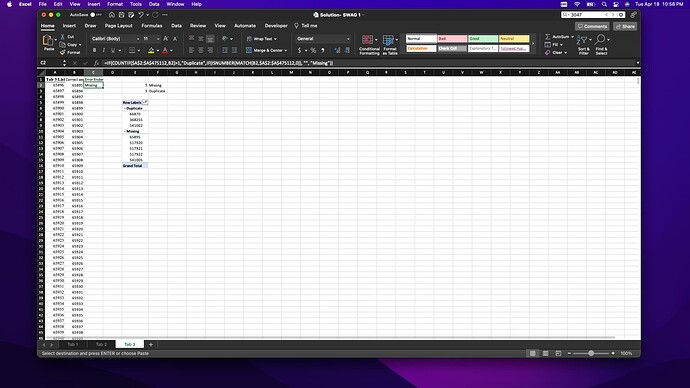Switch to the Tab 2 sheet
690x388 pixels.
point(101,344)
